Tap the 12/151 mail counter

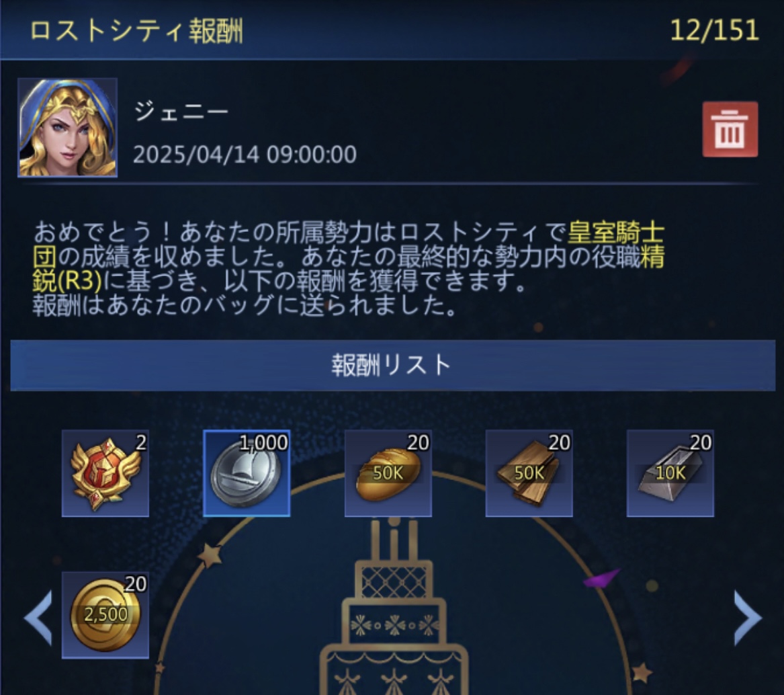pos(714,30)
